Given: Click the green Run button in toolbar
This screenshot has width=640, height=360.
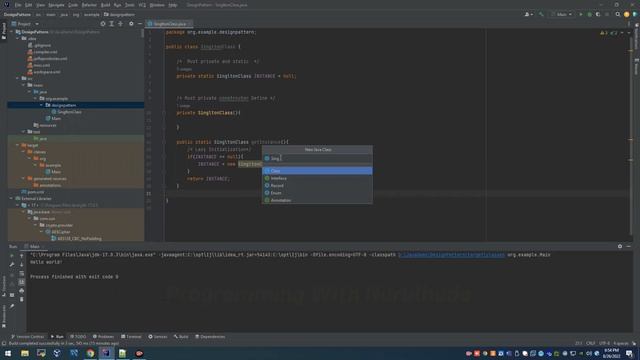Looking at the screenshot, I should pos(581,14).
